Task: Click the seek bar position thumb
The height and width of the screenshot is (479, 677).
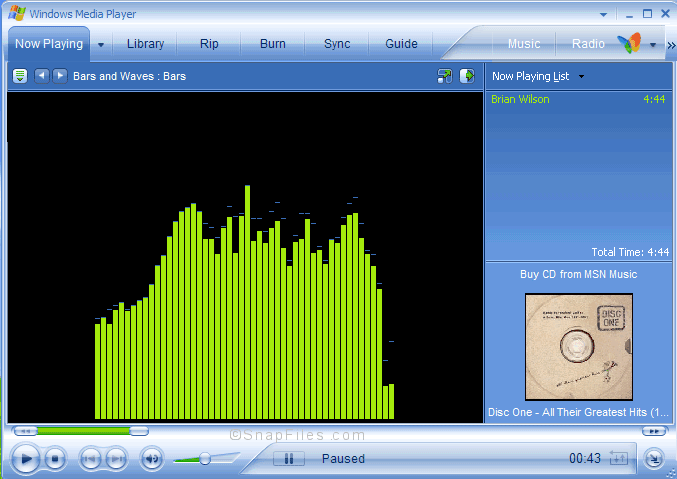Action: (x=139, y=431)
